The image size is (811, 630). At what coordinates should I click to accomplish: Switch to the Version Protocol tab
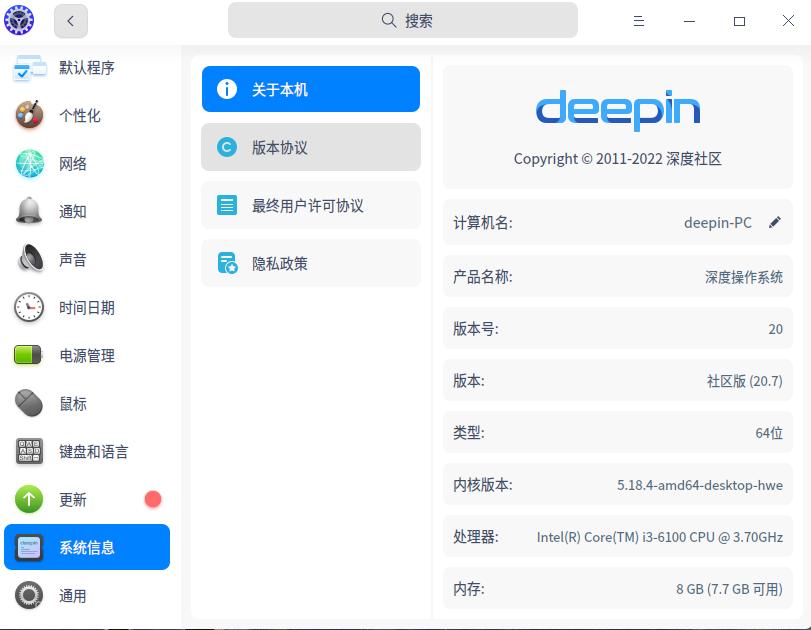(x=310, y=147)
